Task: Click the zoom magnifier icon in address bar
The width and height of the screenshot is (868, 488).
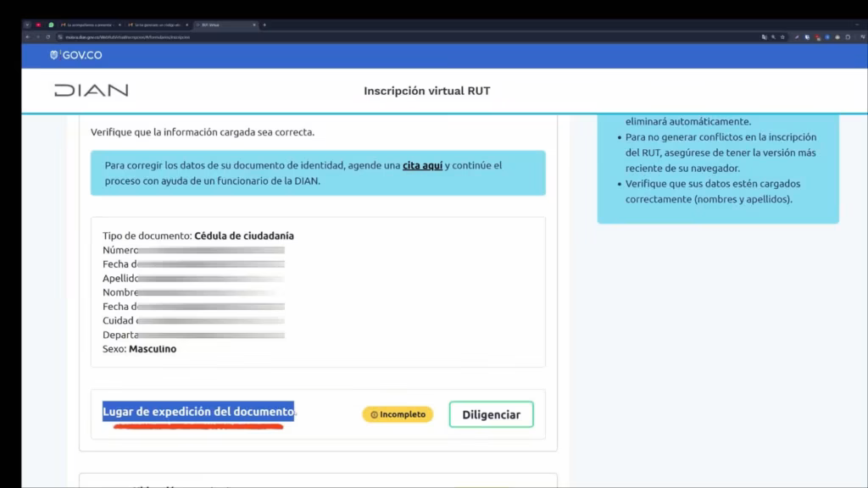Action: coord(773,37)
